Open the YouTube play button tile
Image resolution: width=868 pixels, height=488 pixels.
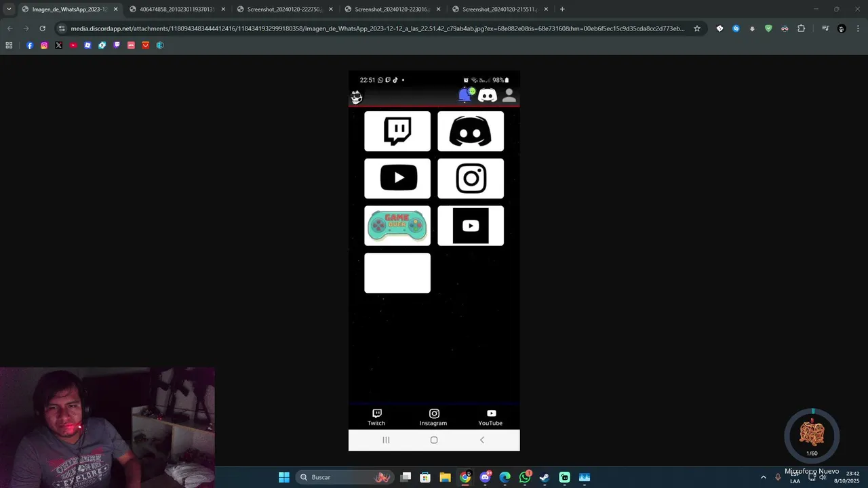(397, 178)
